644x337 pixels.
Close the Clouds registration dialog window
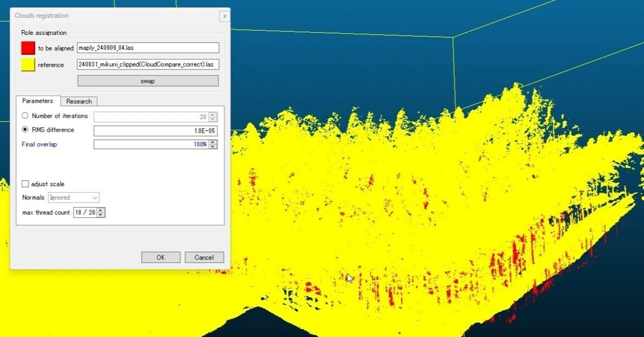coord(224,16)
